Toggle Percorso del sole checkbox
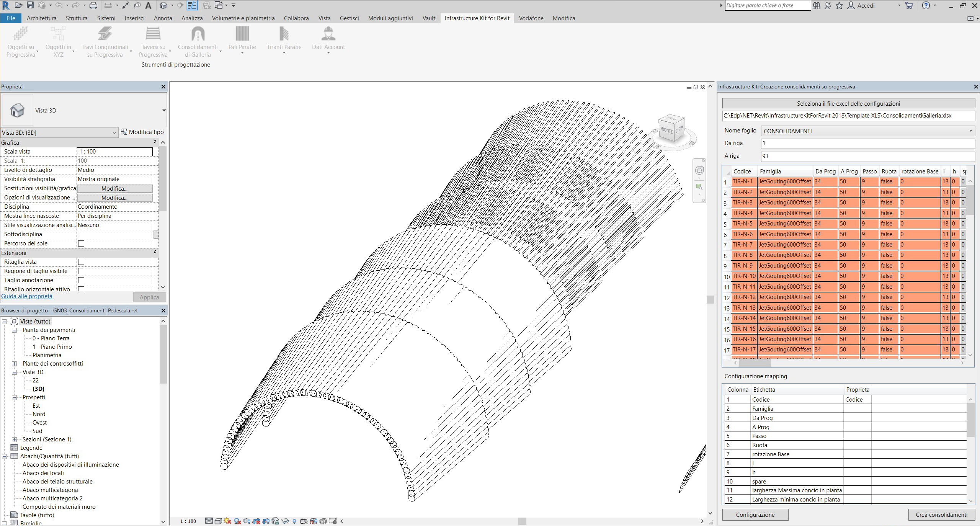Screen dimensions: 980x526 [x=81, y=243]
